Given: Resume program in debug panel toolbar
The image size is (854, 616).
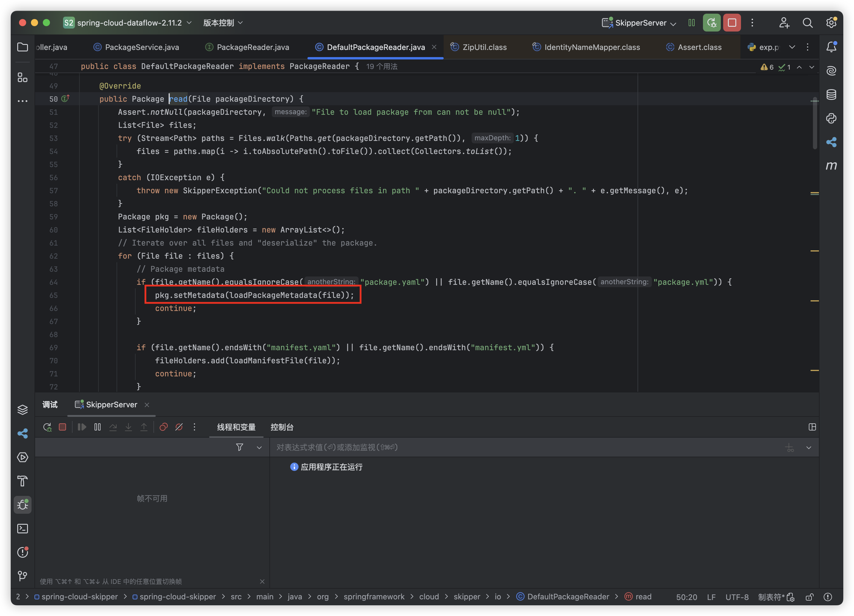Looking at the screenshot, I should (82, 427).
